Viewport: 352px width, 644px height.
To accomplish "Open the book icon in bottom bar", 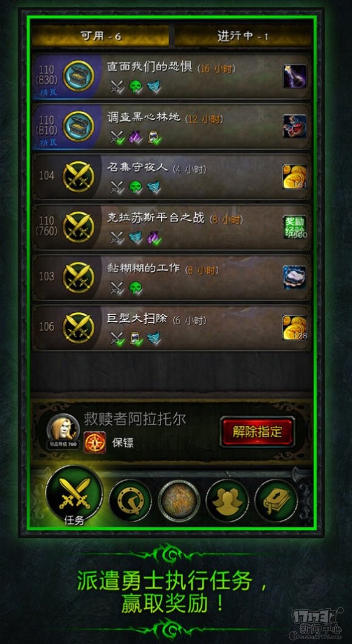I will point(276,500).
